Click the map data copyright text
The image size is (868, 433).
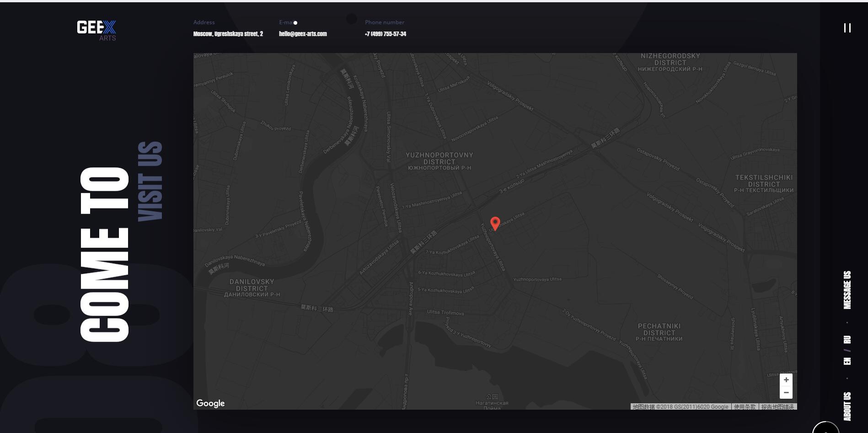click(x=680, y=406)
